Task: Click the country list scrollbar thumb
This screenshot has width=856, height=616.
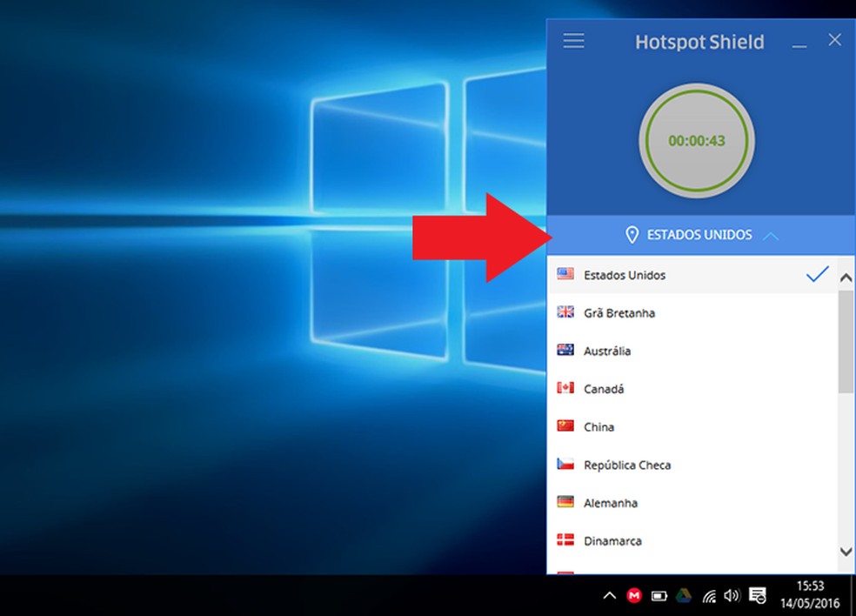Action: [x=846, y=341]
